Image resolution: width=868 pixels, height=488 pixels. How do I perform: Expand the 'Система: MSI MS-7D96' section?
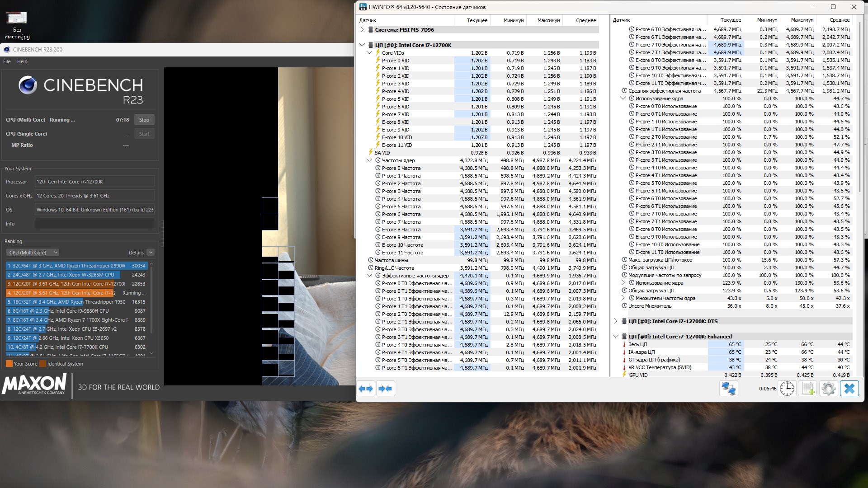click(x=362, y=30)
